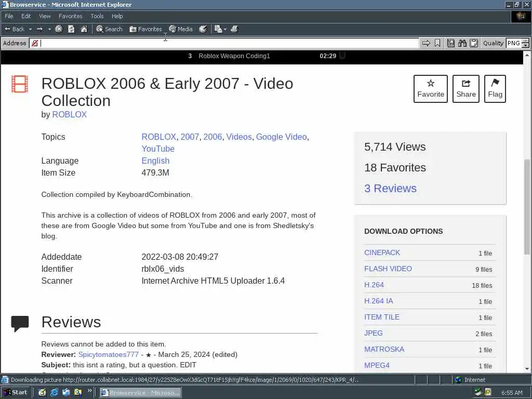Click the Print toolbar icon

click(x=234, y=29)
